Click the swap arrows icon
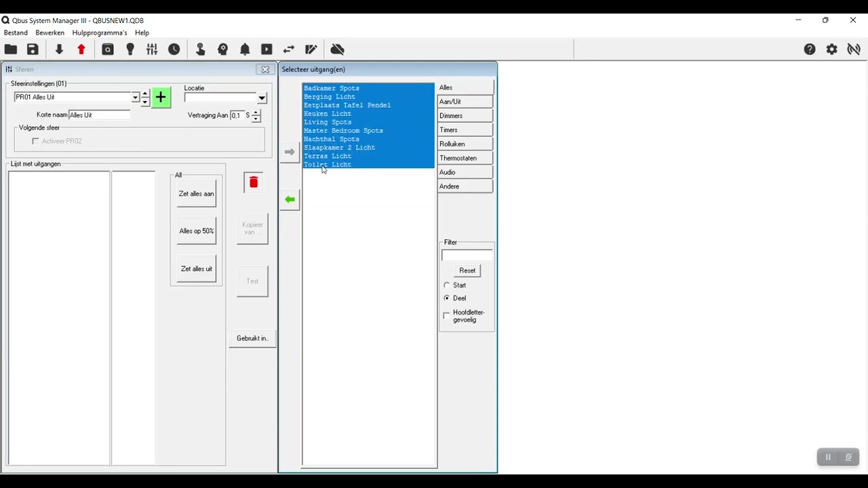 [289, 49]
